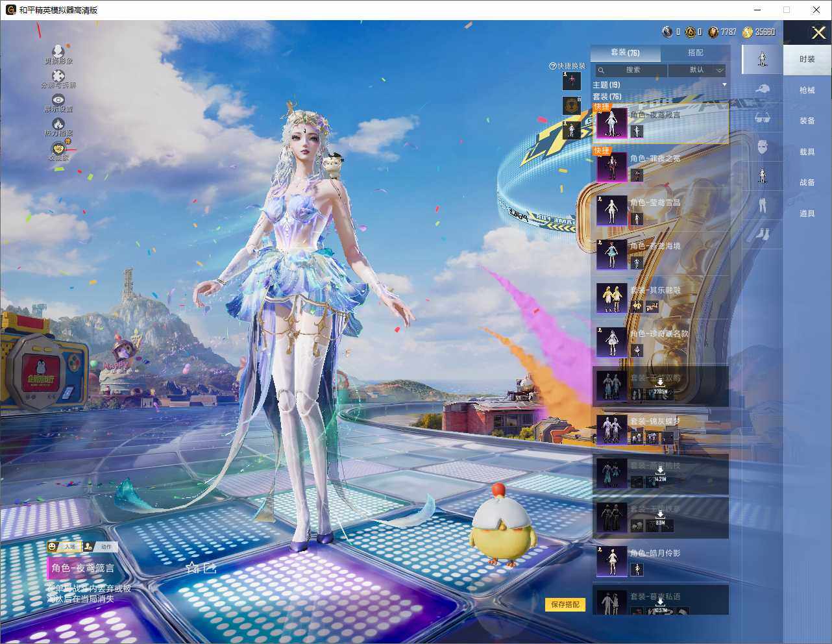Click the silver token currency showing 0
Screen dimensions: 832x644
pyautogui.click(x=671, y=32)
